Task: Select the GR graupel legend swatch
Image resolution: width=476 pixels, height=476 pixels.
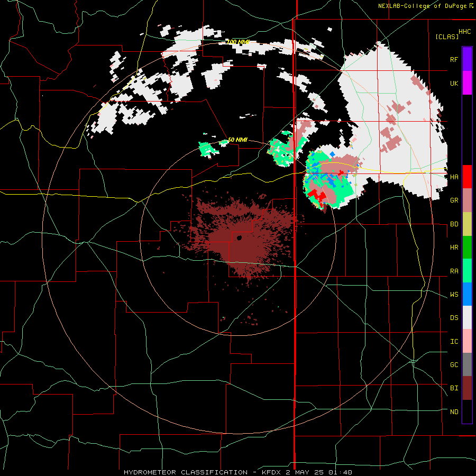Action: (467, 200)
